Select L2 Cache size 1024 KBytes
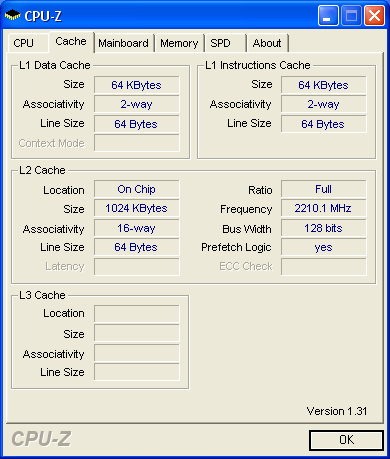This screenshot has width=390, height=459. tap(137, 208)
